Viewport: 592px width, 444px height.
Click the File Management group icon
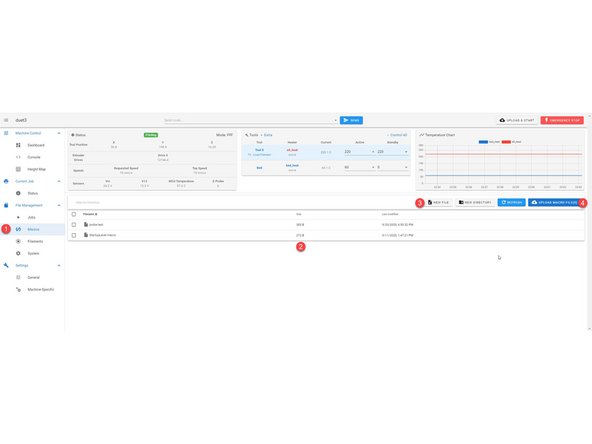click(6, 205)
